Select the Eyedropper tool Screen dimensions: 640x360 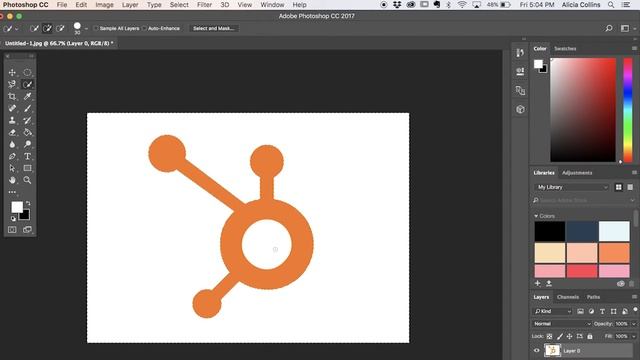tap(27, 96)
